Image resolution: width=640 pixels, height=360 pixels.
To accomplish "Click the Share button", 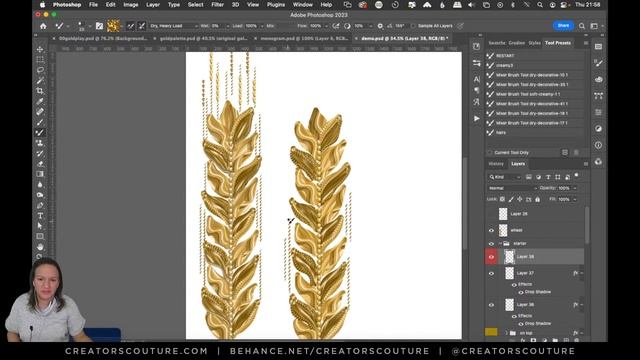I will click(x=563, y=26).
